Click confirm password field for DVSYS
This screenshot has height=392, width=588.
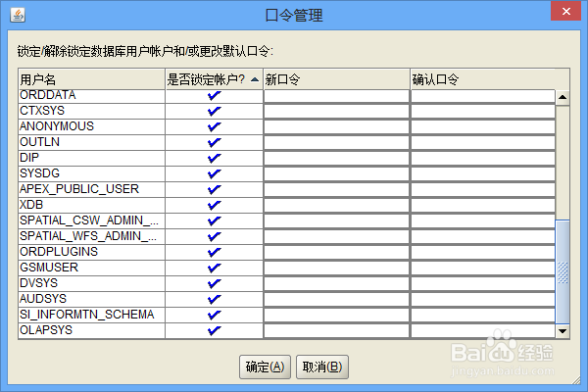483,283
